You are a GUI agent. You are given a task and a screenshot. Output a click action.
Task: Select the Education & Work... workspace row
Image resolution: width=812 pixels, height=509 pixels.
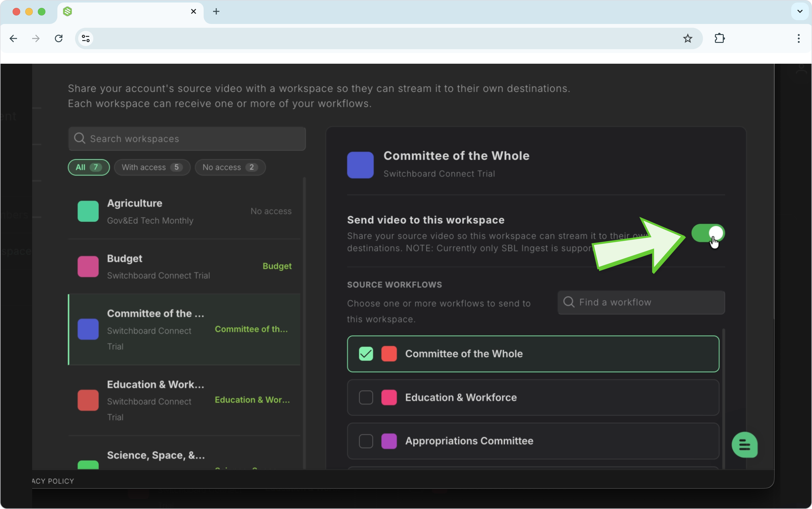coord(184,400)
